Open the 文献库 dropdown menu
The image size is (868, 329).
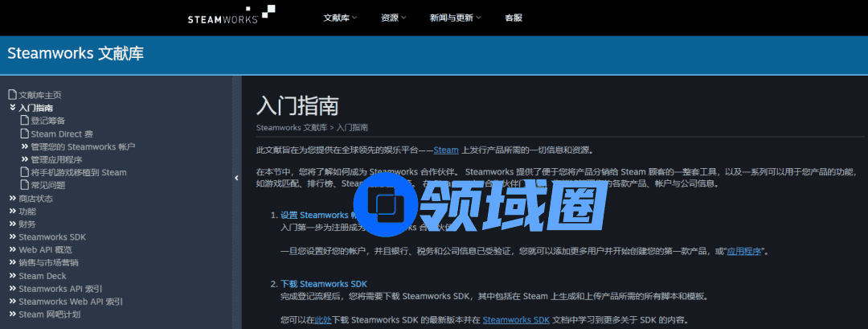pyautogui.click(x=339, y=18)
